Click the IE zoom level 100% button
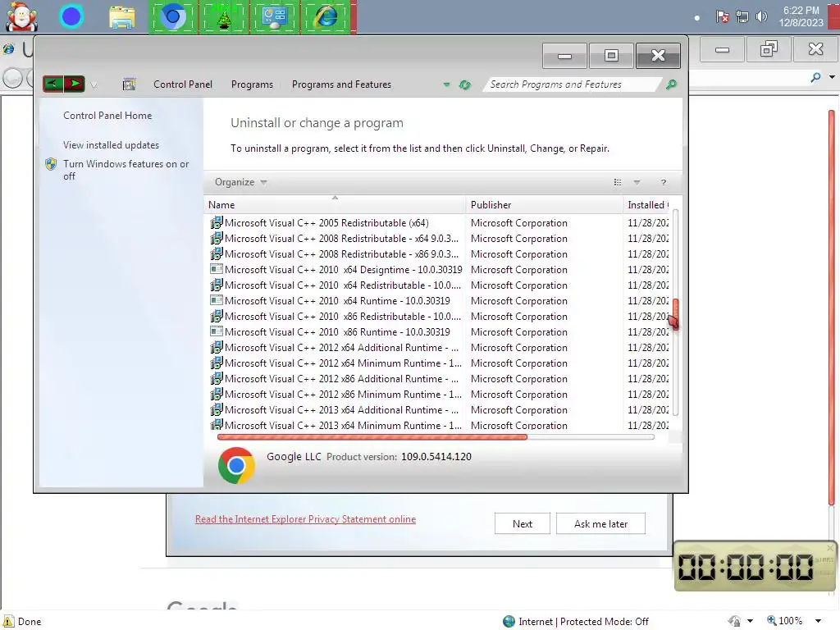This screenshot has height=630, width=840. [784, 620]
